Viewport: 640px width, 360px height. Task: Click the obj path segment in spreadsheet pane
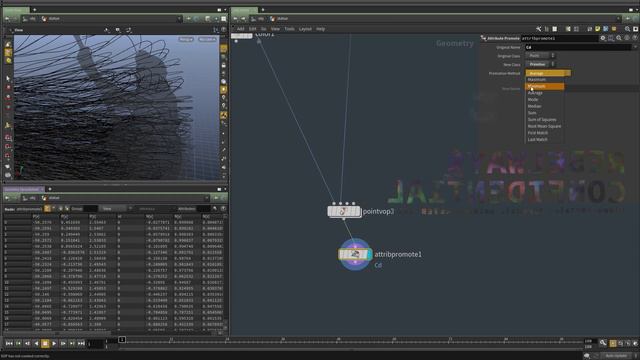29,198
